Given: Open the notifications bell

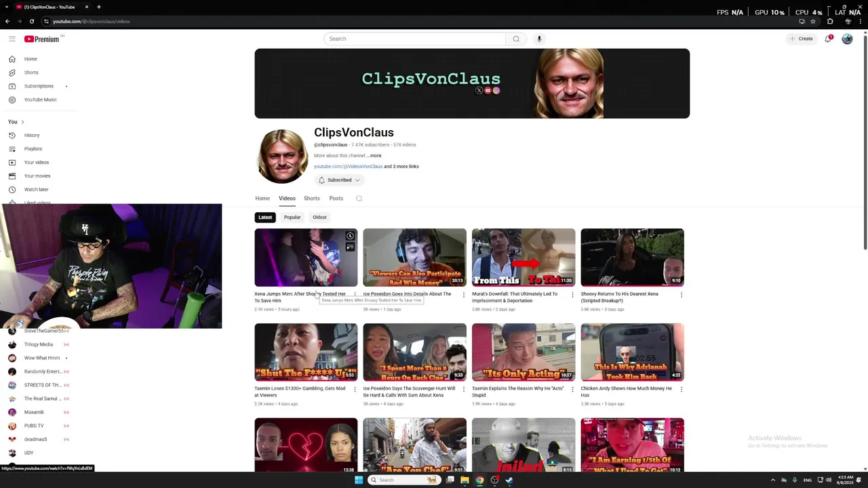Looking at the screenshot, I should 828,39.
